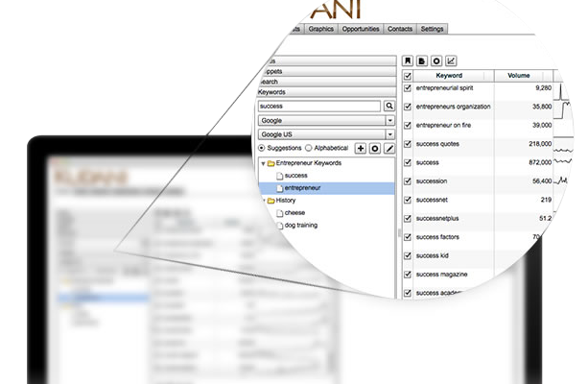Click the 218,000 volume value

[540, 144]
